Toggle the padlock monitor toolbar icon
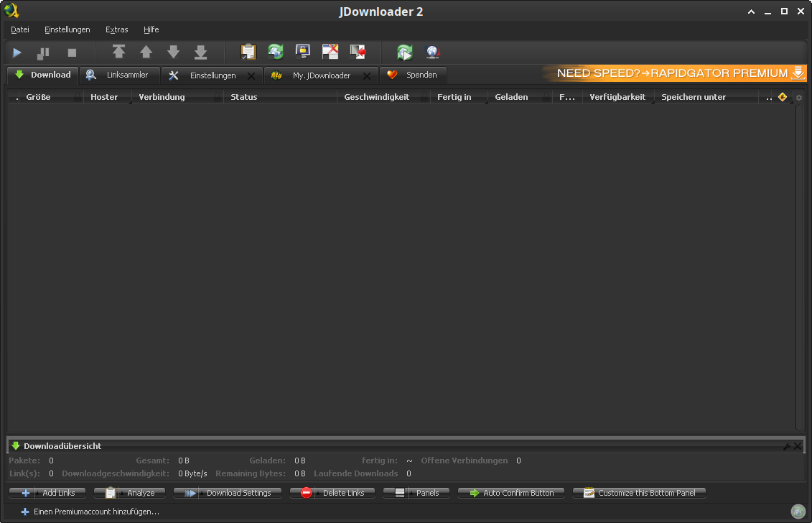Image resolution: width=812 pixels, height=523 pixels. pyautogui.click(x=303, y=52)
